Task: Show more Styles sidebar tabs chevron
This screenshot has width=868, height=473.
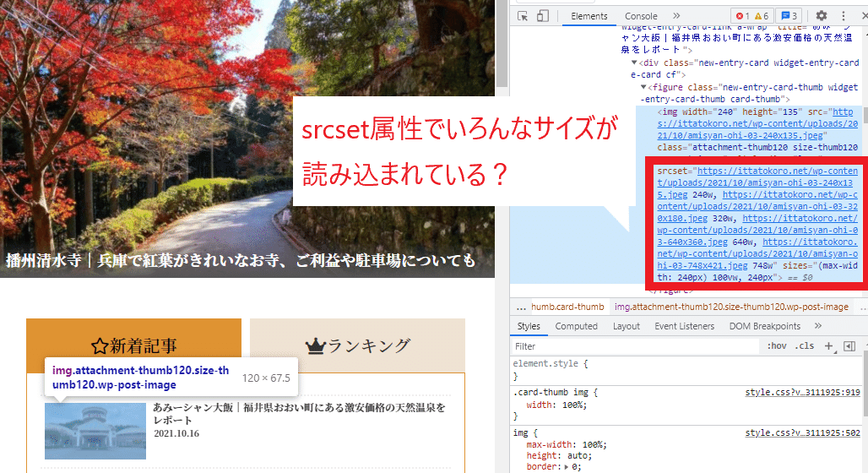Action: pyautogui.click(x=818, y=326)
